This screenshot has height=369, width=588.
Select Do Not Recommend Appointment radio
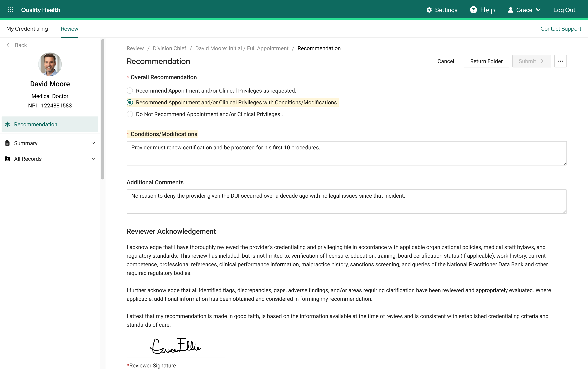(130, 114)
